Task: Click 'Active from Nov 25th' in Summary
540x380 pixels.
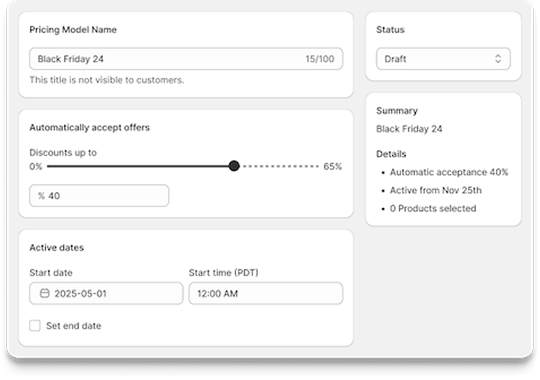Action: (436, 190)
